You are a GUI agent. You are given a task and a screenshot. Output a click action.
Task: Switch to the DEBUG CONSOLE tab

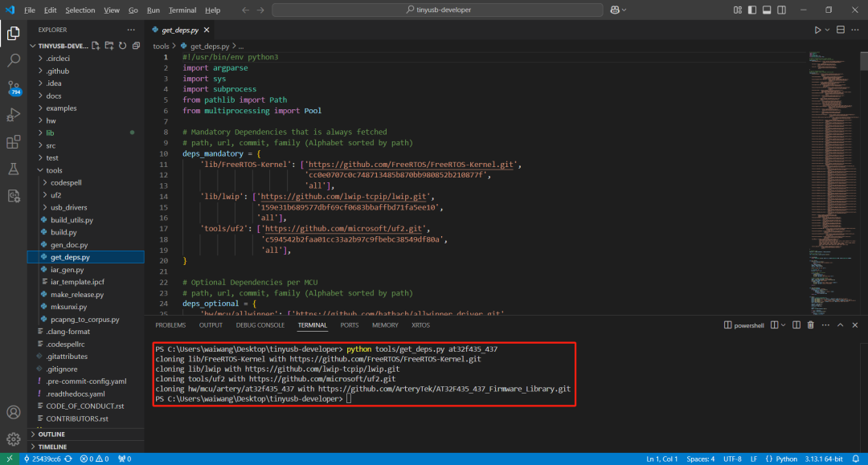[x=260, y=325]
